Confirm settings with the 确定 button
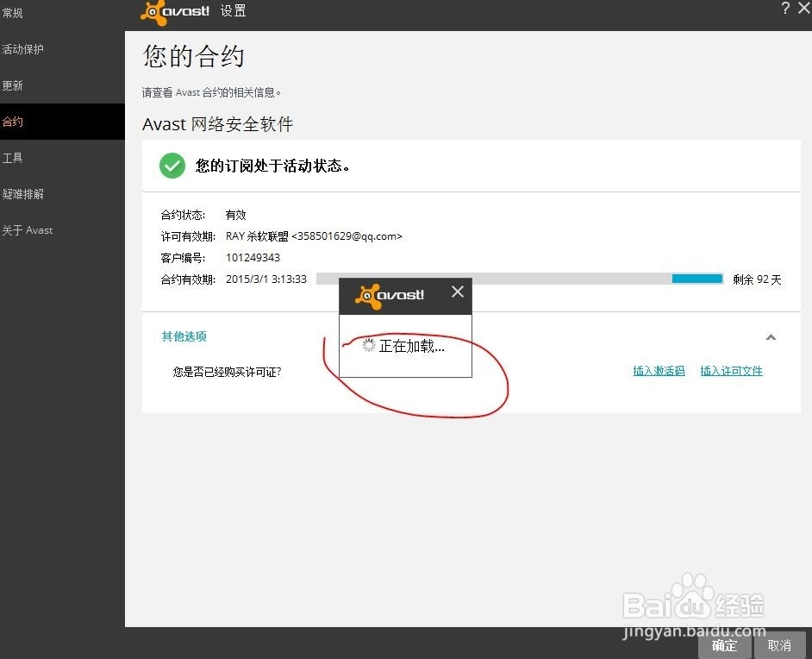This screenshot has height=659, width=812. pos(724,645)
